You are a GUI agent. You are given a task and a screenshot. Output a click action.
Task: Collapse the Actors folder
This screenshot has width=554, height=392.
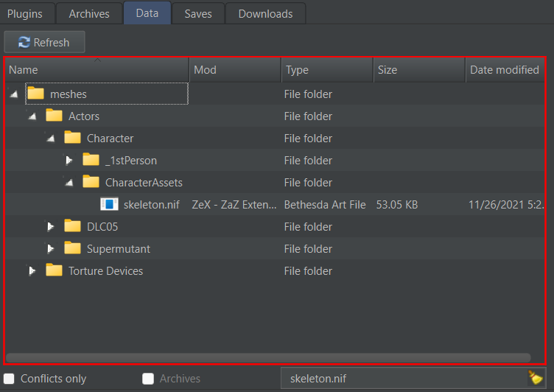coord(32,116)
